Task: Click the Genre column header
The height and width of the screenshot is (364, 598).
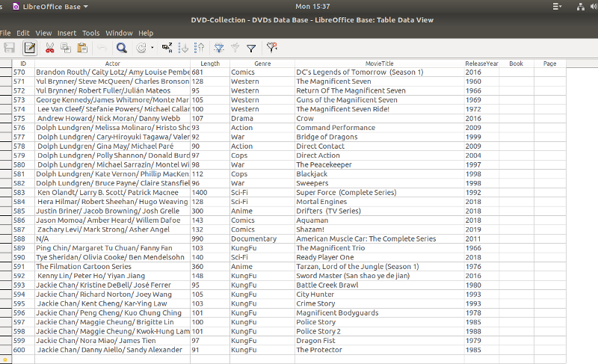Action: point(262,64)
